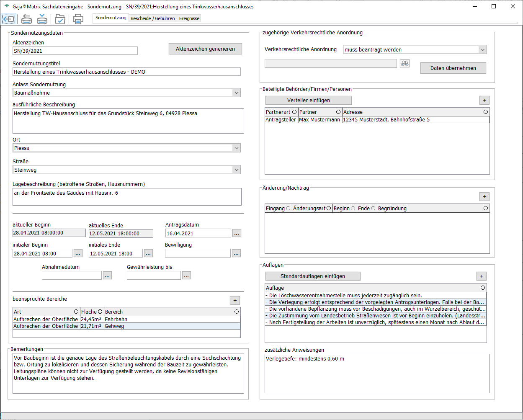Click the binoculars search icon
Viewport: 523px width, 420px height.
404,64
